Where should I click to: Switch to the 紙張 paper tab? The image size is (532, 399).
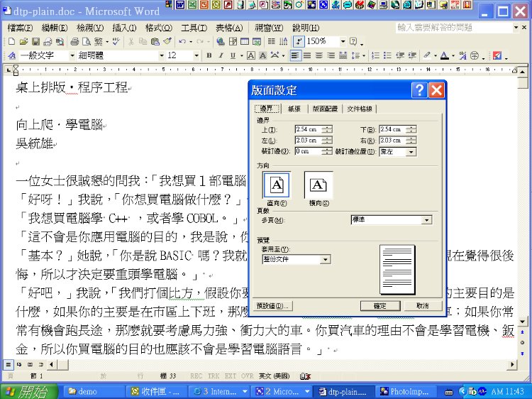(x=294, y=109)
